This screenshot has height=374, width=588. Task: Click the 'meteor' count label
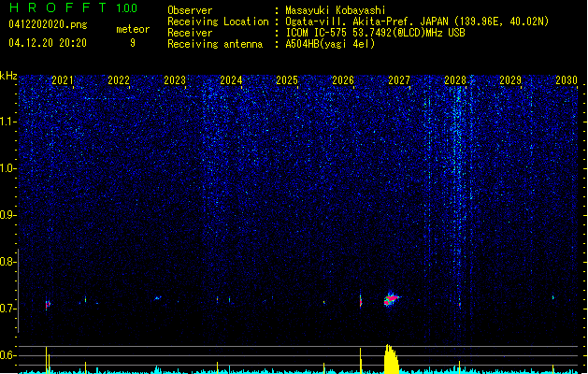(x=133, y=29)
